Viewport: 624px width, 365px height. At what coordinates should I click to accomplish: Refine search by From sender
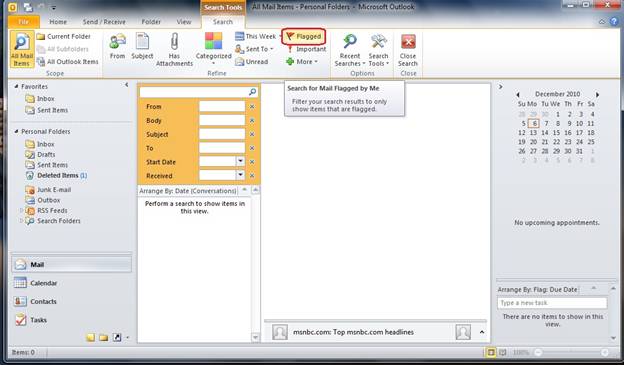[x=117, y=47]
